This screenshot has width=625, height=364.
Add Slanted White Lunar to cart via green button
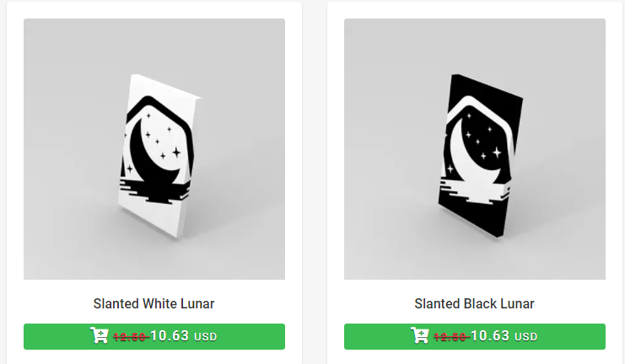click(x=154, y=336)
